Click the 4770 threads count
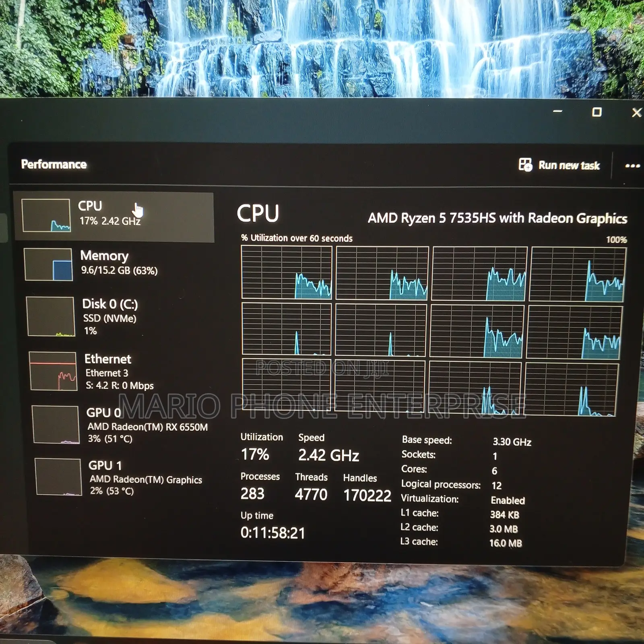 (311, 495)
